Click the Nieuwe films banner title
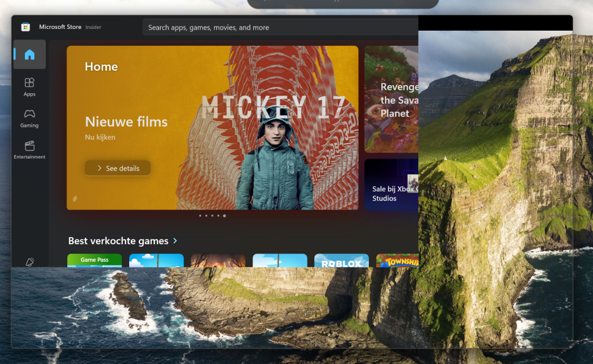Screen dimensions: 593x364 126,122
